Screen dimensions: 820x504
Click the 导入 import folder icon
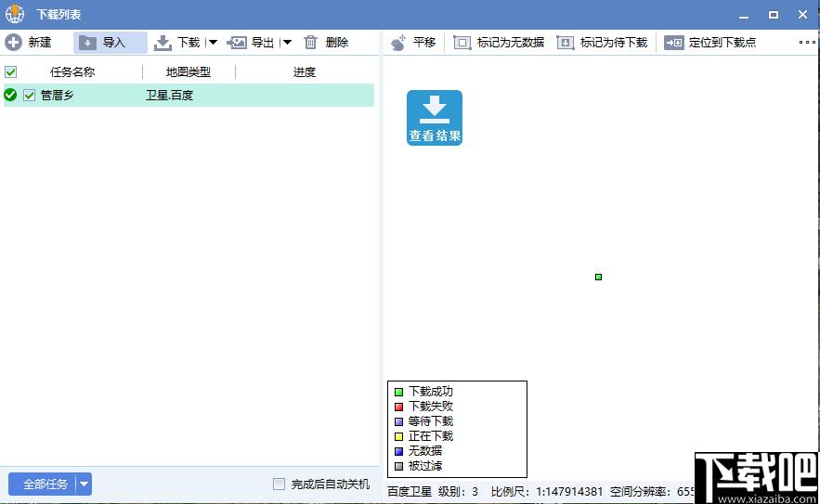(x=87, y=43)
